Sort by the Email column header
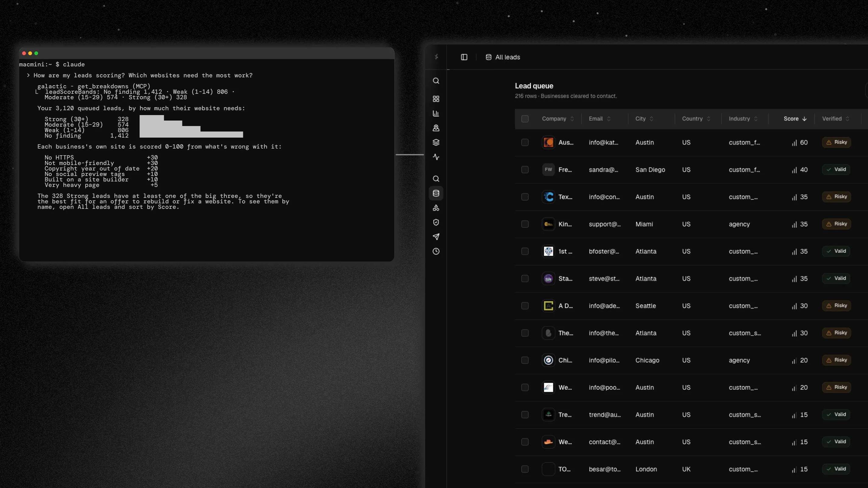Viewport: 868px width, 488px height. click(x=600, y=119)
